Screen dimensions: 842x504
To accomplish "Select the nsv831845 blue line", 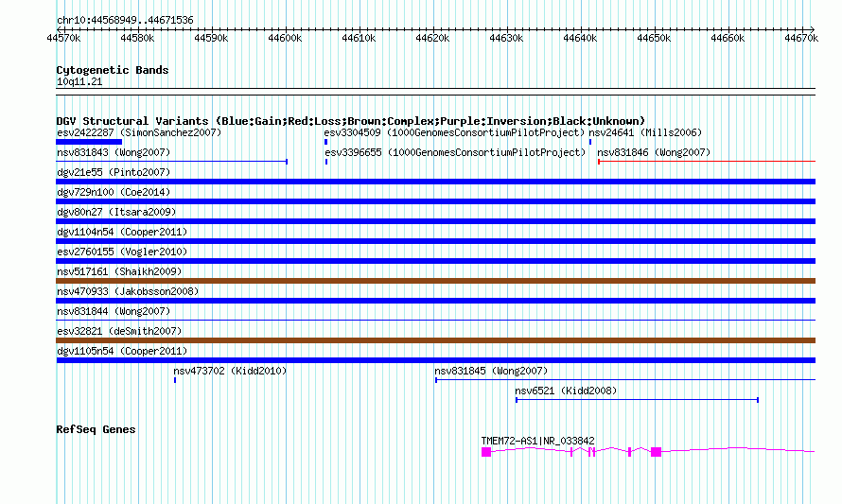I will [x=625, y=380].
